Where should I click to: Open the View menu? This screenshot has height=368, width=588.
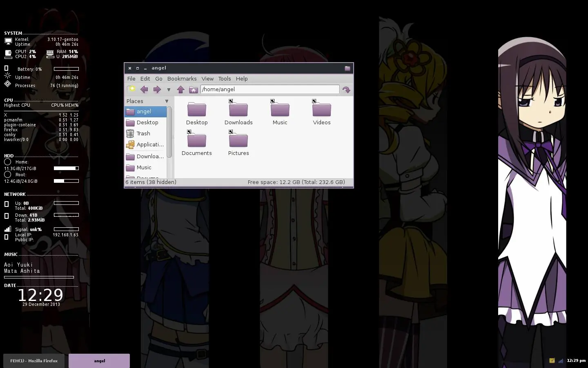coord(207,79)
